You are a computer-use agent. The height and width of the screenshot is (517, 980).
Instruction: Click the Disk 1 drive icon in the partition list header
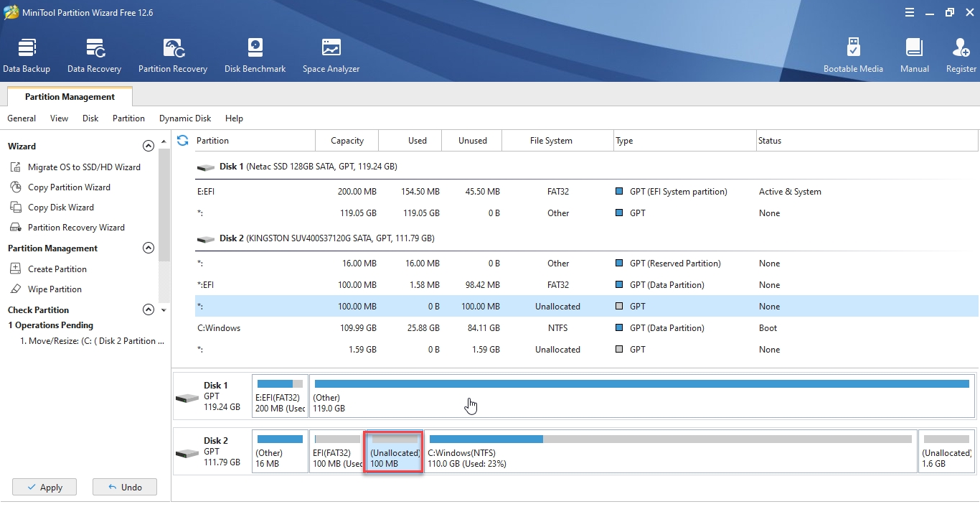[206, 167]
